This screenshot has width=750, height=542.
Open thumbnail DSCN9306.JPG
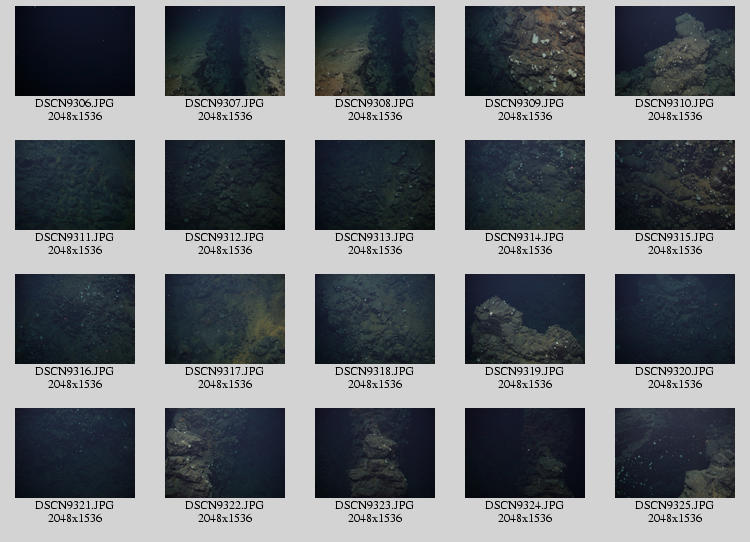(75, 51)
